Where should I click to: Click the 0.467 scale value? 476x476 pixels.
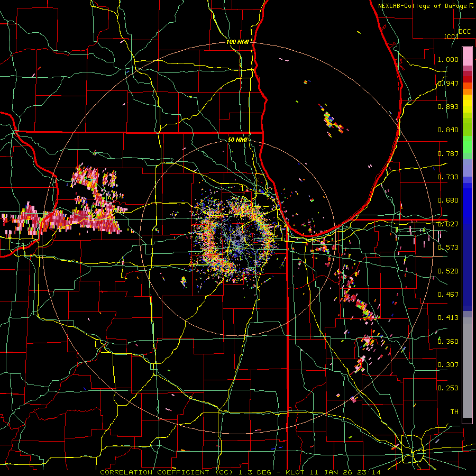tap(448, 294)
